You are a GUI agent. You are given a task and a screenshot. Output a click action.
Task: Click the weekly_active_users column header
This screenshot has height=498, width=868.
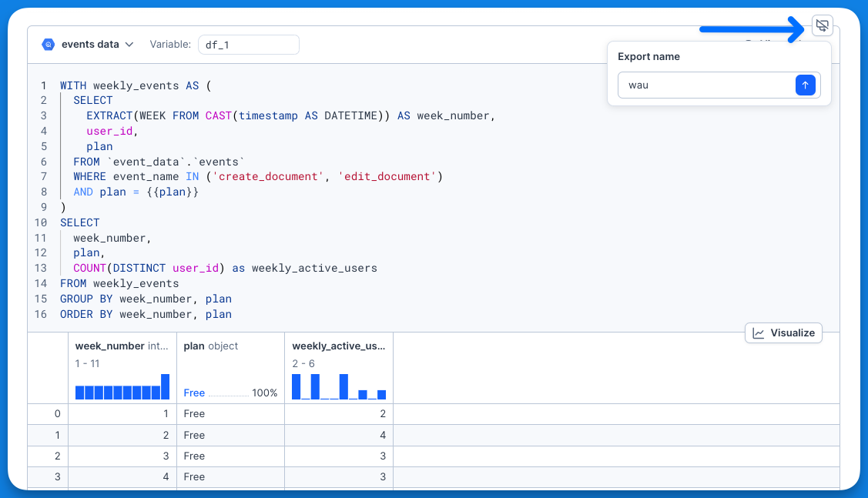tap(338, 346)
